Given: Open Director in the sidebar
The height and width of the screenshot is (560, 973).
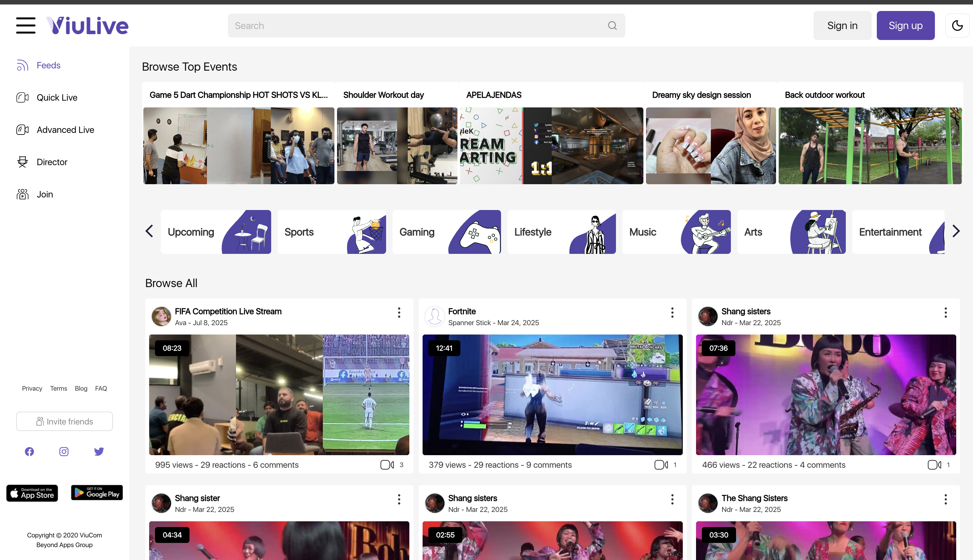Looking at the screenshot, I should pos(42,162).
